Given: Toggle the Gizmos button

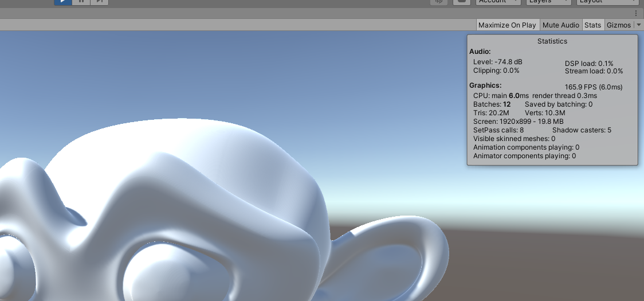Looking at the screenshot, I should point(619,25).
